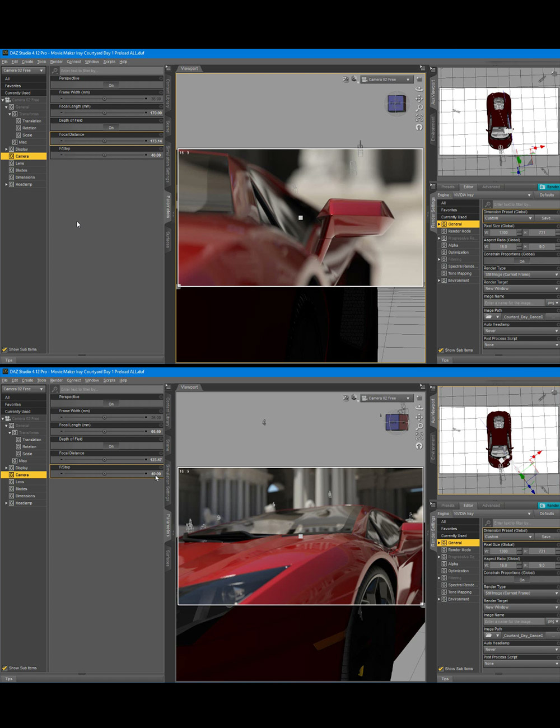Uncheck the Show Sub Items checkbox

coord(5,349)
